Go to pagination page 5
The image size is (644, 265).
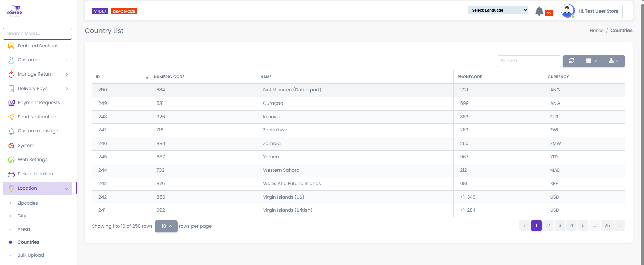click(x=583, y=226)
